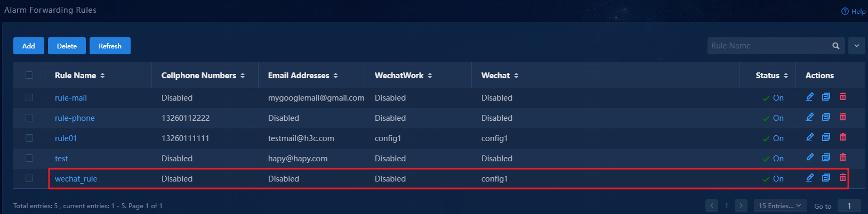This screenshot has height=214, width=868.
Task: Open the 15 Entries per page dropdown
Action: (x=779, y=205)
